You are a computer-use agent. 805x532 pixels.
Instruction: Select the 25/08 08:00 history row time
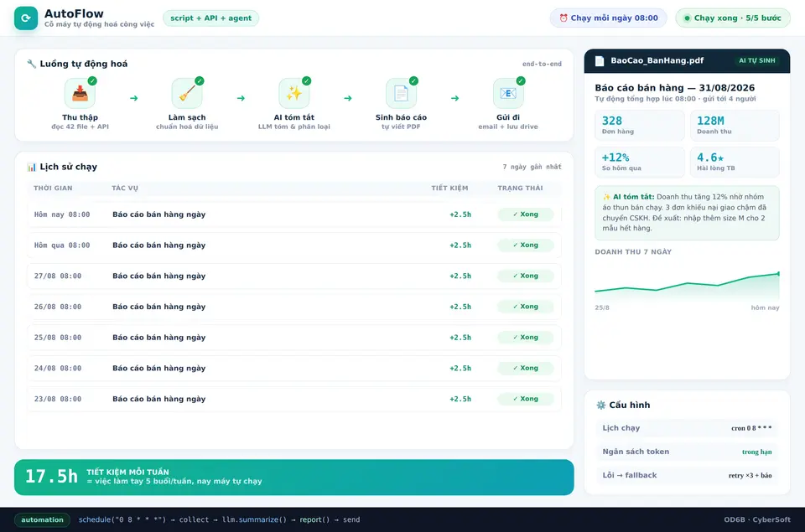(x=58, y=338)
